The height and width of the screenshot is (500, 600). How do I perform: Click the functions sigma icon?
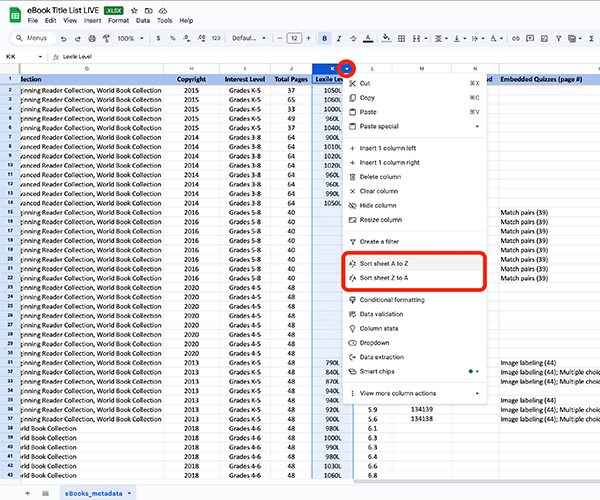coord(592,38)
